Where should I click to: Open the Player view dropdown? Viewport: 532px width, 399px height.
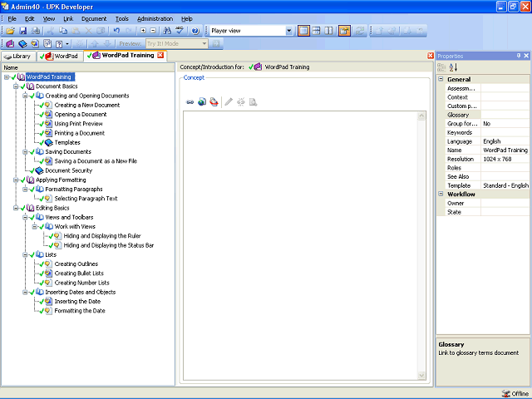coord(288,31)
